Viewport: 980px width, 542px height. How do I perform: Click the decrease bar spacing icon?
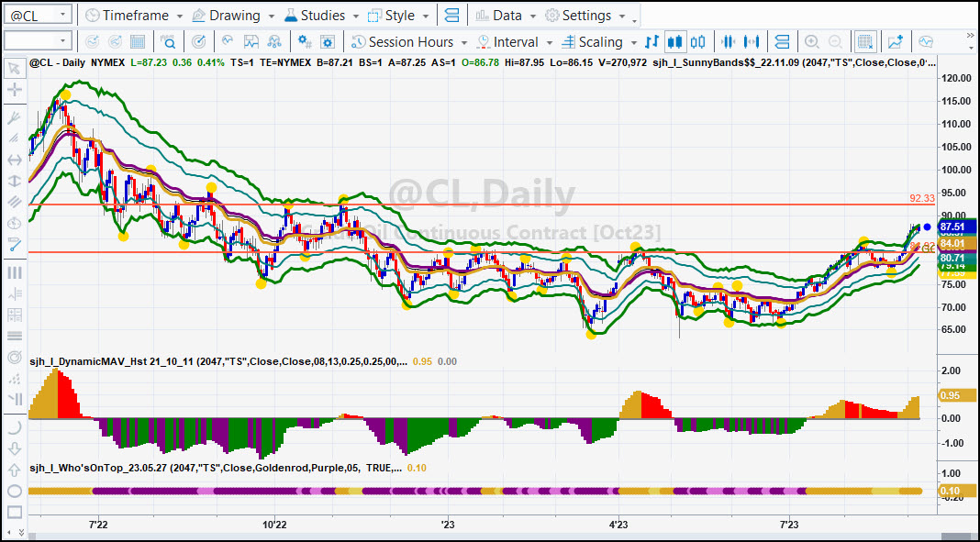click(x=729, y=42)
